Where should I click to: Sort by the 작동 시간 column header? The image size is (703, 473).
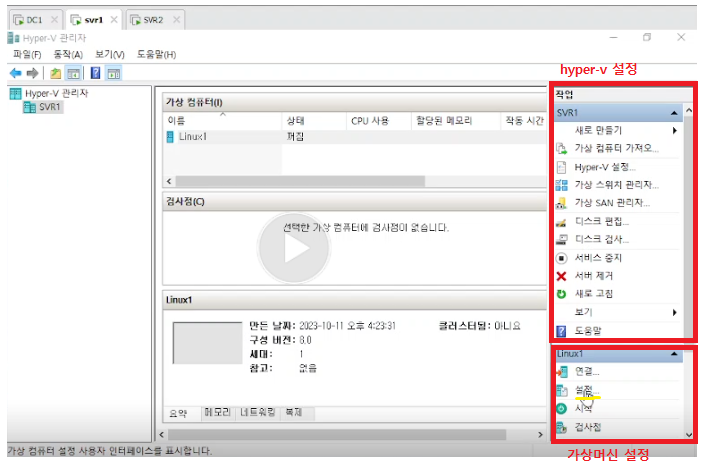[x=524, y=121]
